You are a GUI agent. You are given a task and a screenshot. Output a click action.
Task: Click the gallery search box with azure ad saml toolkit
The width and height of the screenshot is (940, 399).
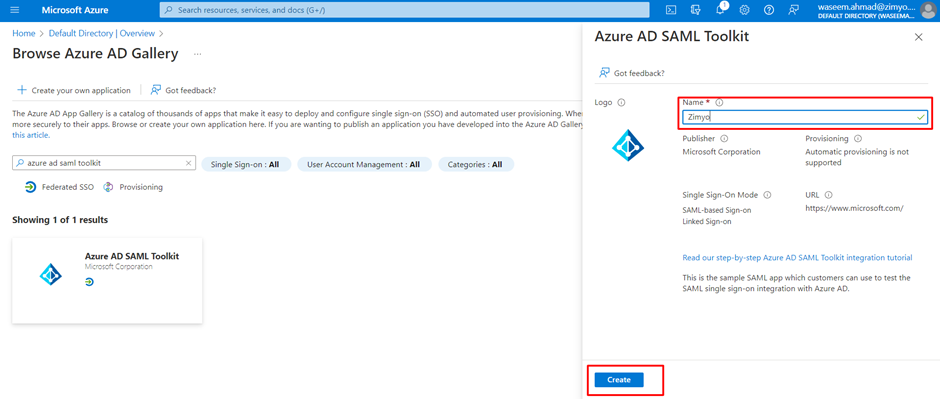104,163
